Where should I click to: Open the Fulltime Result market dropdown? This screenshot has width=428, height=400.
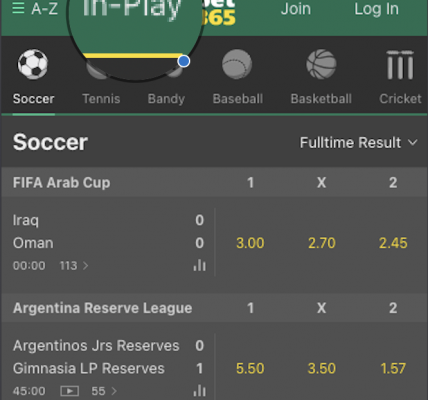click(358, 143)
